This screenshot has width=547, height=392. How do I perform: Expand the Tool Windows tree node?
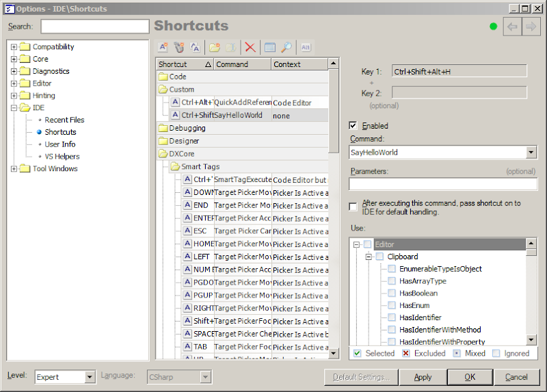[x=14, y=169]
